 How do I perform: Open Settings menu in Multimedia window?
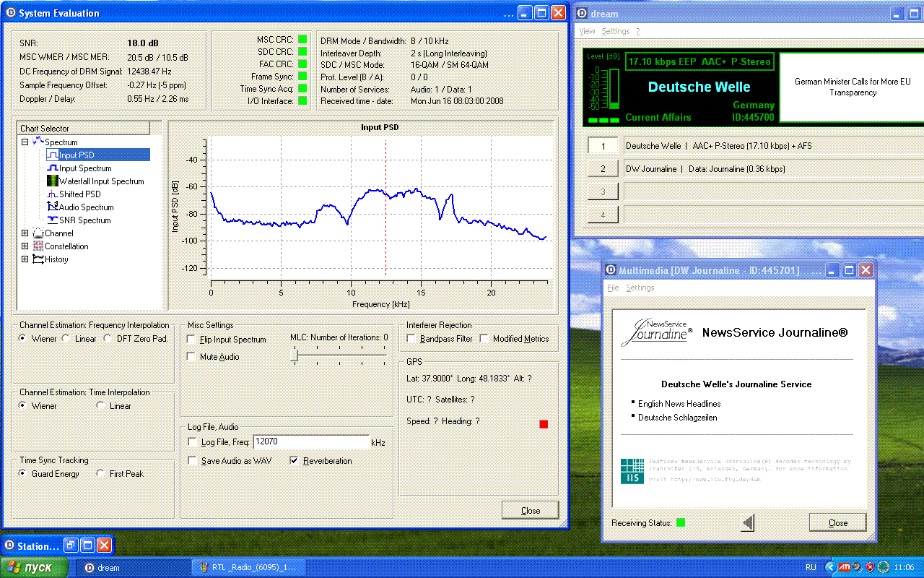(640, 288)
